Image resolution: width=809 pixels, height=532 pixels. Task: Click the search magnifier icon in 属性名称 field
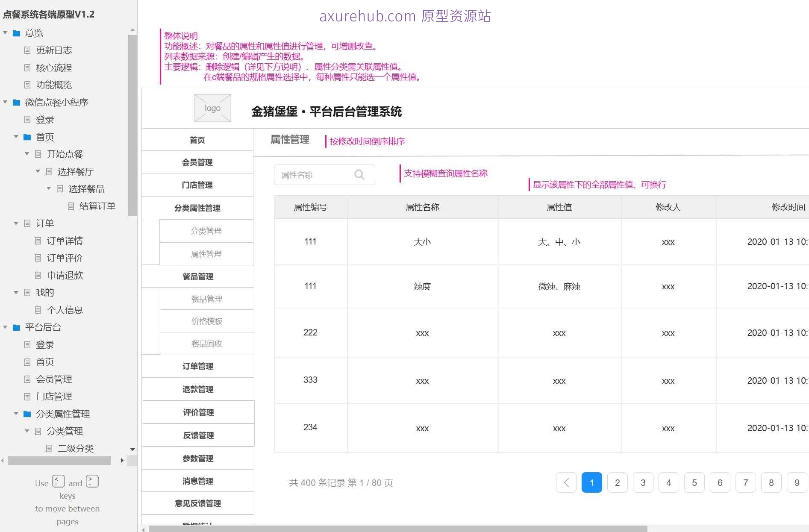359,175
